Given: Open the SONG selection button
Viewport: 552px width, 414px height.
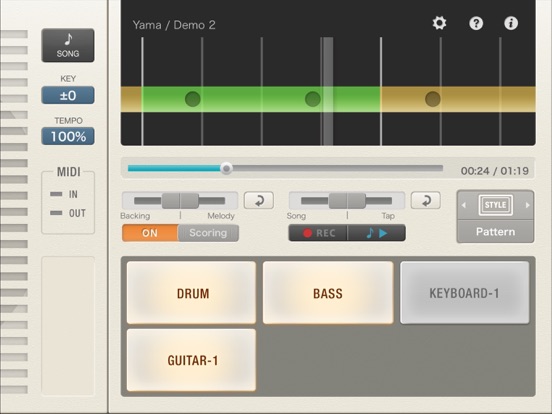Looking at the screenshot, I should tap(68, 45).
